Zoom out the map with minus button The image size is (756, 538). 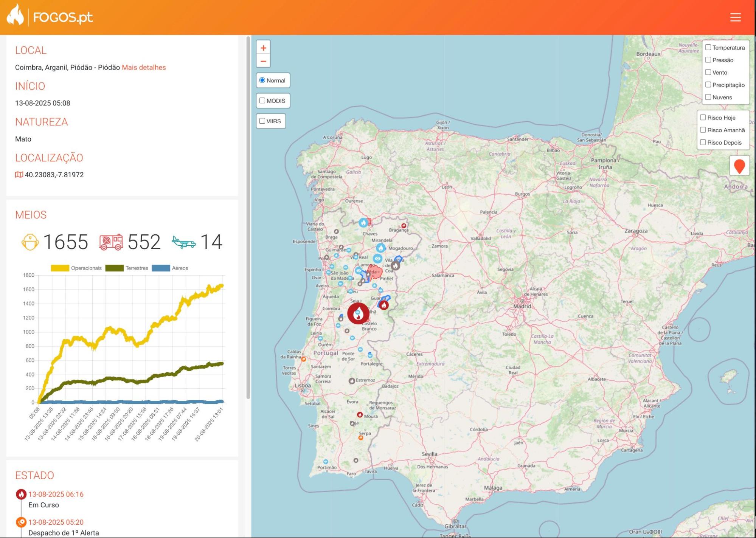[x=263, y=61]
